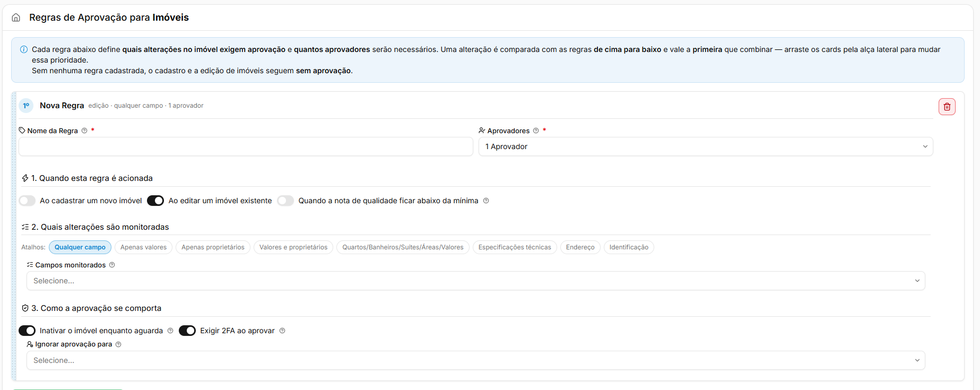
Task: Grab the dotted drag handle of the rule card
Action: (14, 236)
